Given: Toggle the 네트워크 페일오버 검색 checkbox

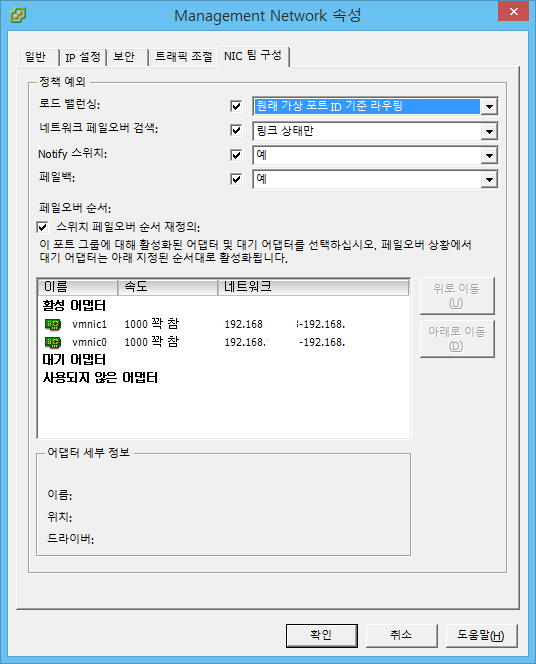Looking at the screenshot, I should pos(236,130).
